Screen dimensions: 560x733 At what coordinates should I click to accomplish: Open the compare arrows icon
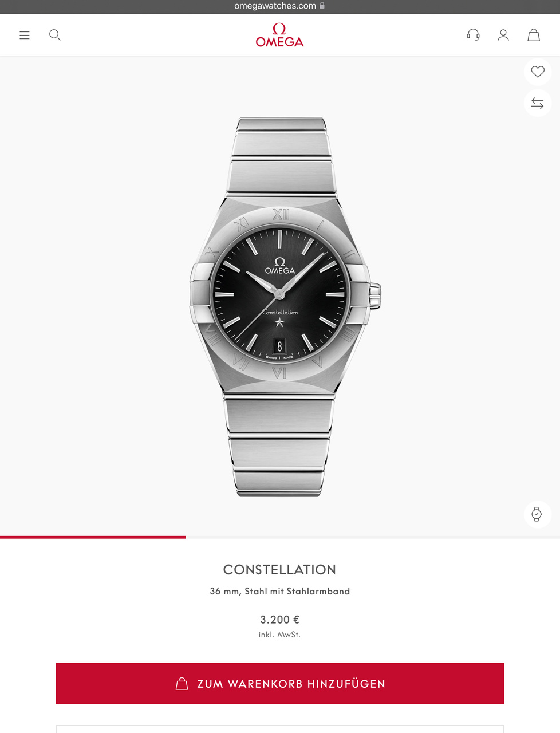coord(538,103)
